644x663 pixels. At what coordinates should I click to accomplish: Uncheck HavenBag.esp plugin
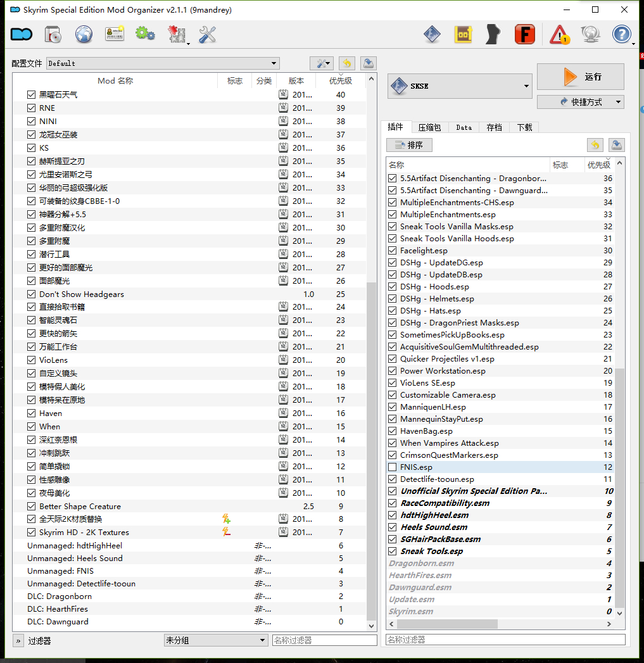(393, 431)
